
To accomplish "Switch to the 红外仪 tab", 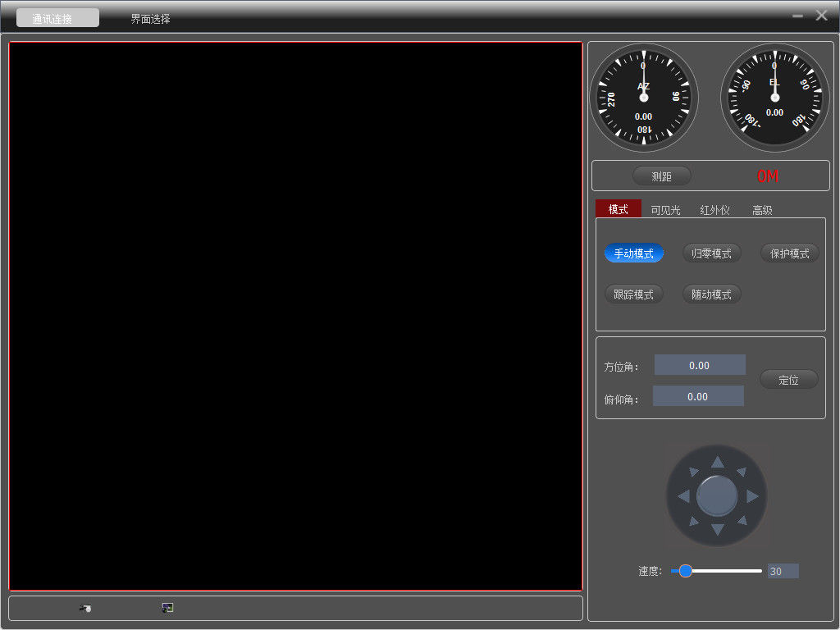I will click(x=714, y=210).
